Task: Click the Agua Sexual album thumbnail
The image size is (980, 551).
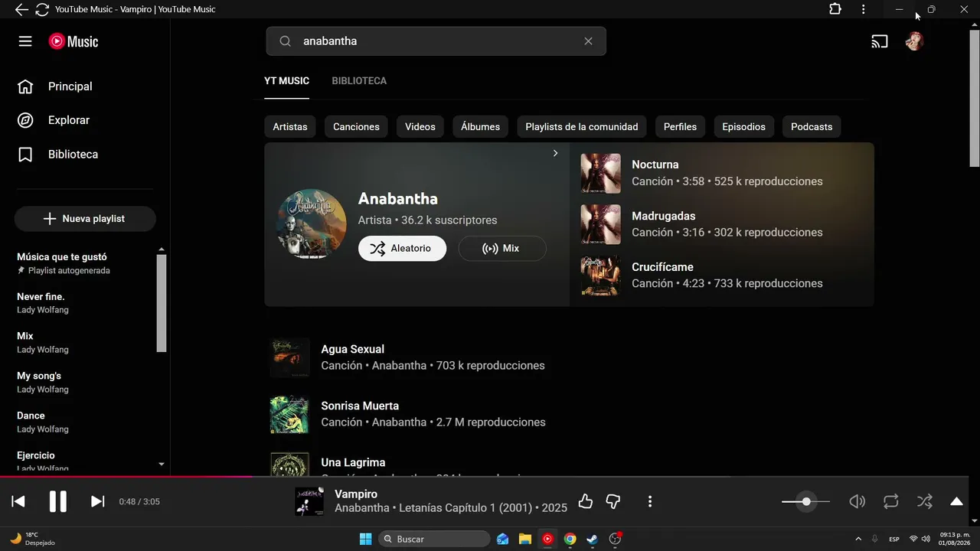Action: pos(289,357)
